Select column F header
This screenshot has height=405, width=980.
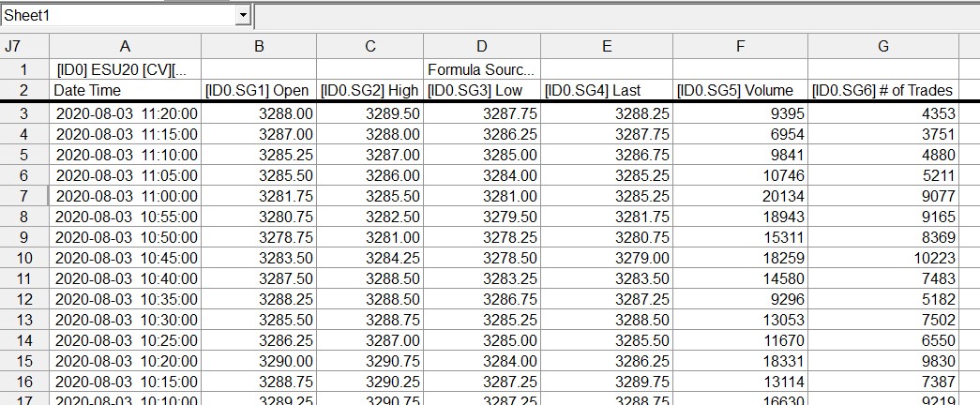point(741,46)
